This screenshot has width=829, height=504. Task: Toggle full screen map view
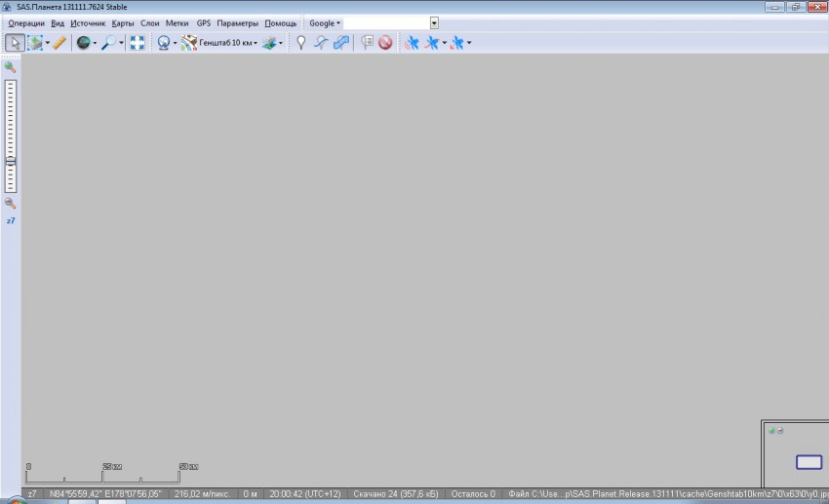(x=138, y=43)
